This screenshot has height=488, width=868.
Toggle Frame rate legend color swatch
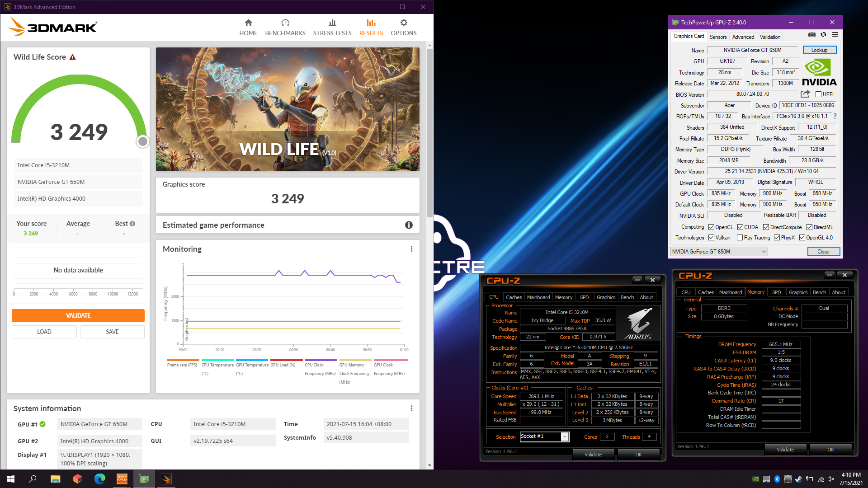tap(183, 360)
